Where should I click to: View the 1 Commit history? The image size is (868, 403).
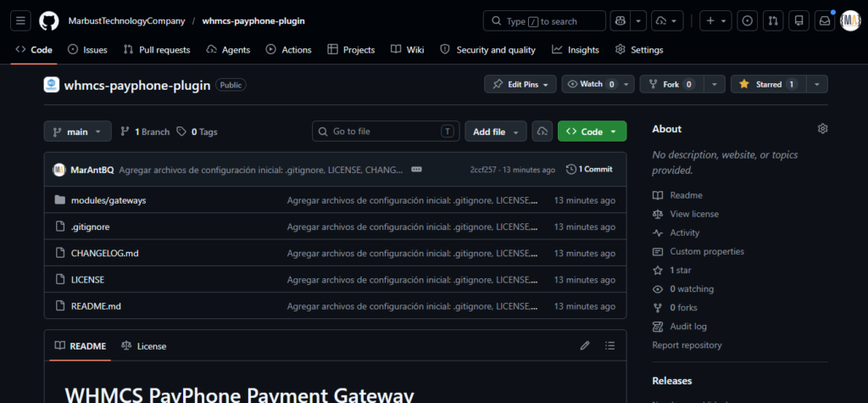tap(590, 169)
